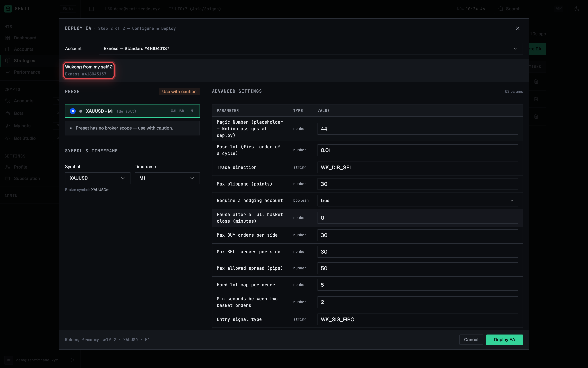Click the Profile user icon
The height and width of the screenshot is (368, 588).
point(8,167)
